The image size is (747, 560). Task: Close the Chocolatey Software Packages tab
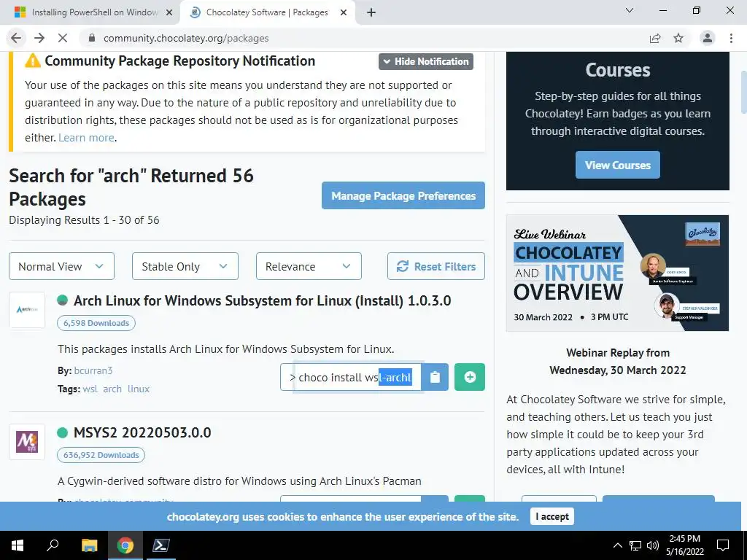[344, 12]
